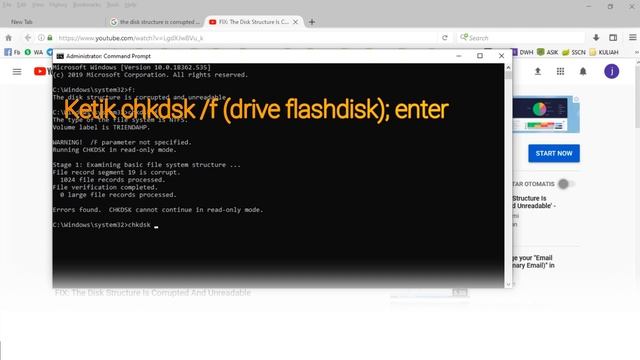The image size is (640, 360).
Task: Open the ASIK bookmark
Action: 548,52
